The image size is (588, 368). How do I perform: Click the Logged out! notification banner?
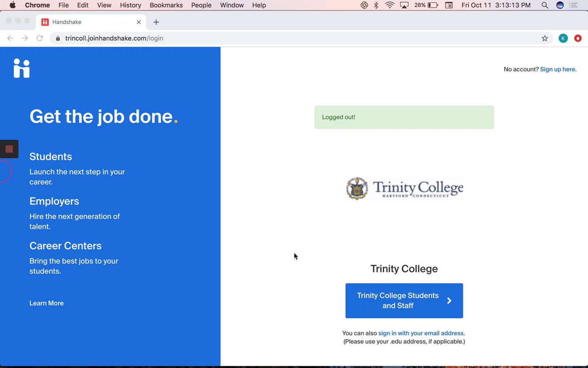tap(404, 117)
